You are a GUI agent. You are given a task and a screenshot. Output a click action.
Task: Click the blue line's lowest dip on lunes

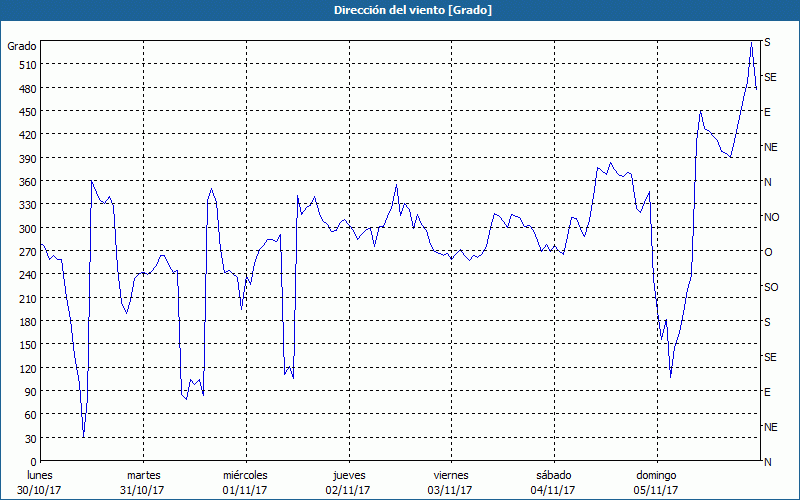[84, 436]
